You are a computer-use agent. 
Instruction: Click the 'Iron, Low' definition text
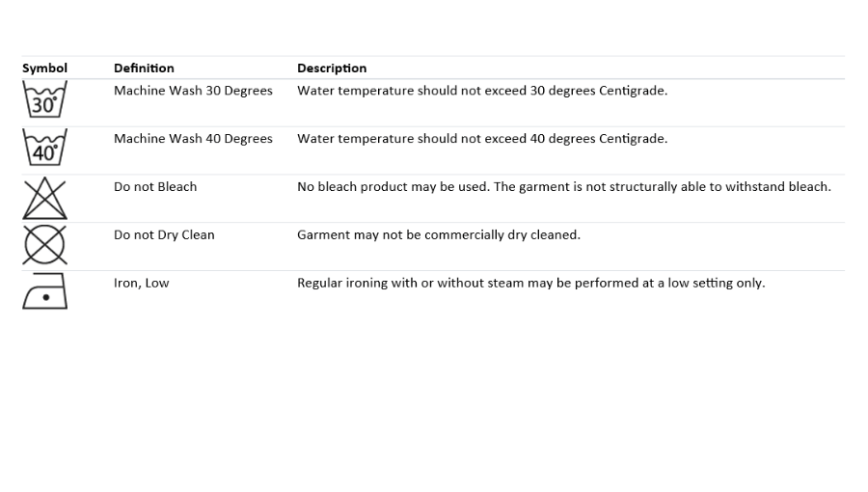coord(141,284)
